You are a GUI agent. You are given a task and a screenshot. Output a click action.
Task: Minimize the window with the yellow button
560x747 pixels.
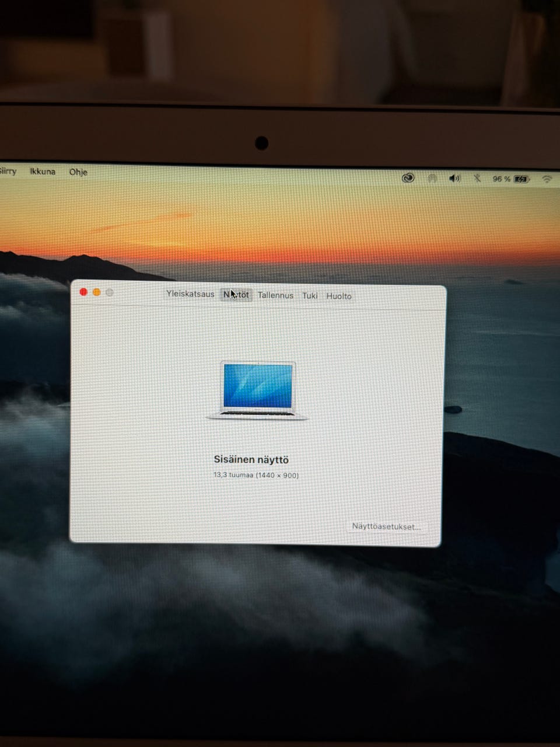click(x=97, y=292)
